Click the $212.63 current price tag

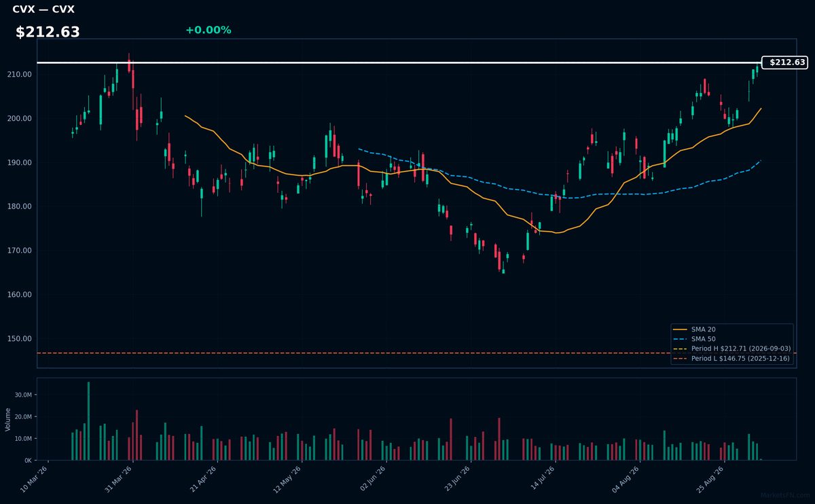coord(784,62)
